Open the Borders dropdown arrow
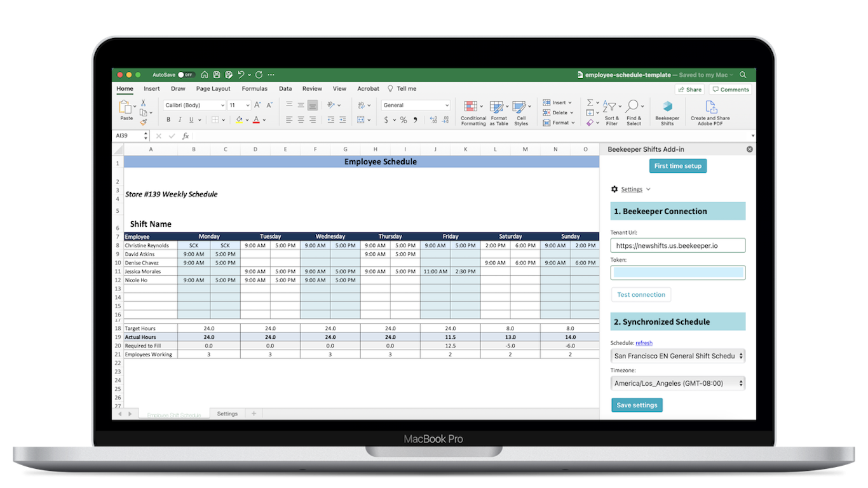The height and width of the screenshot is (488, 868). [223, 119]
